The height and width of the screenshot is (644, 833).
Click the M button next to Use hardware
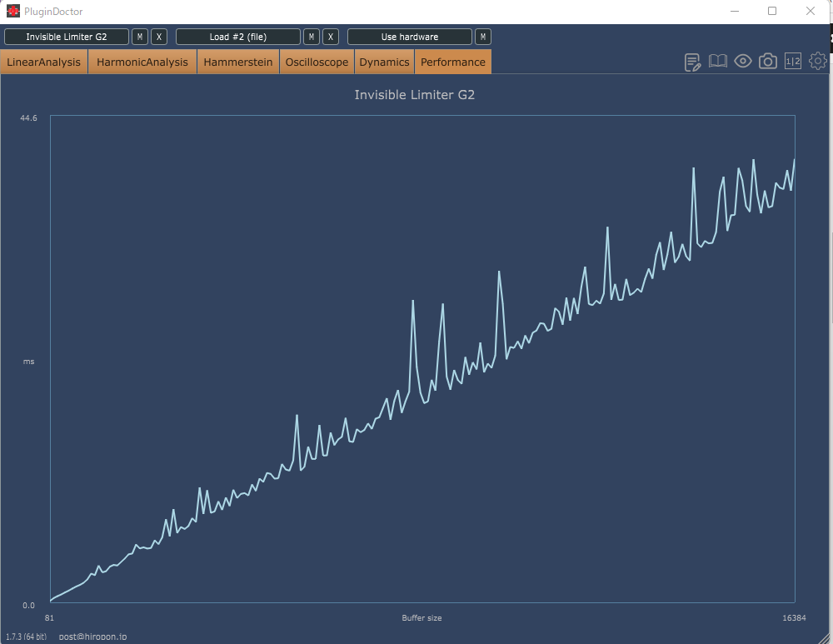click(x=483, y=37)
